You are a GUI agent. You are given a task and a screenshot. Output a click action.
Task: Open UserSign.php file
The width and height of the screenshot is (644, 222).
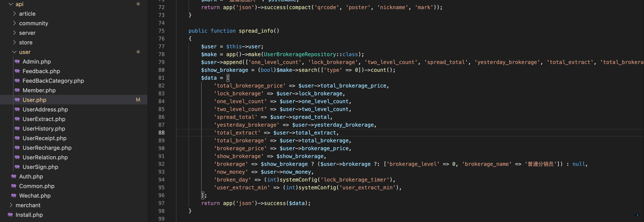click(x=40, y=167)
